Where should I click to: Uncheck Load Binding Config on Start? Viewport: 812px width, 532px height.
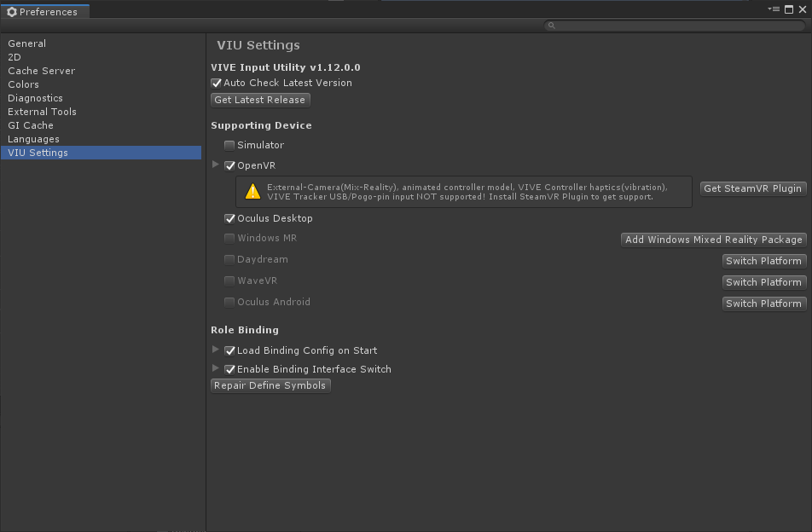[229, 350]
